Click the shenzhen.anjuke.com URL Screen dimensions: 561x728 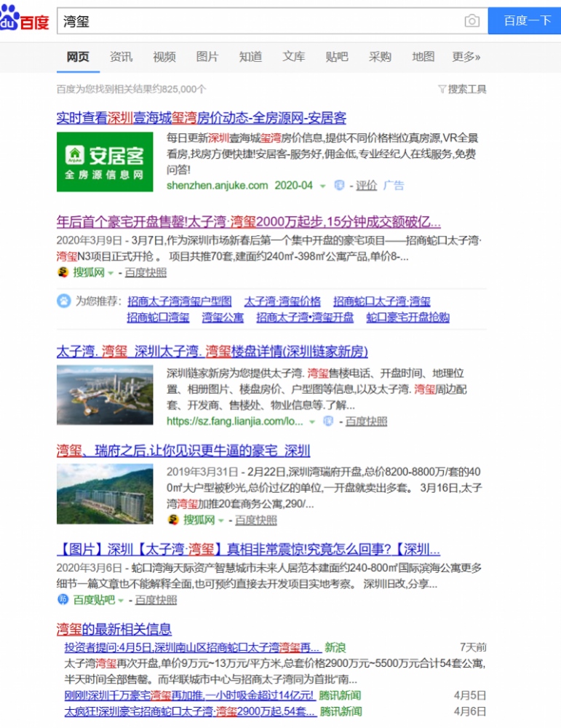(x=217, y=186)
